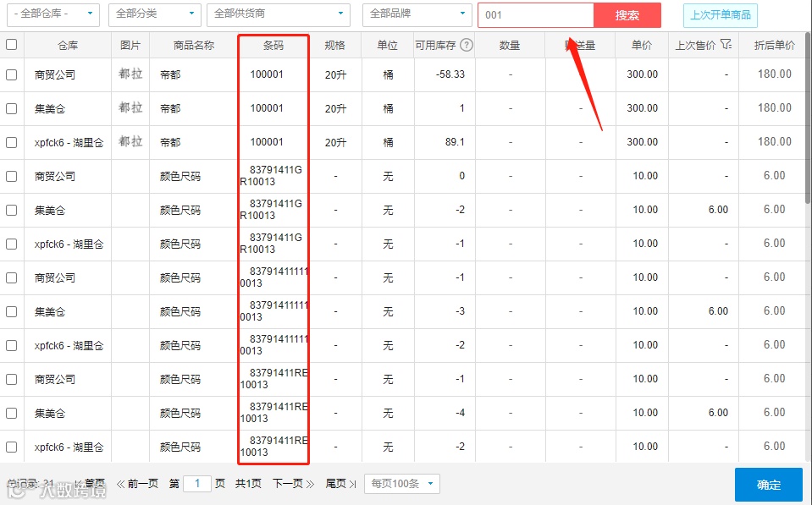Image resolution: width=812 pixels, height=505 pixels.
Task: Click stock value -3 in 集美仓 row
Action: 460,311
